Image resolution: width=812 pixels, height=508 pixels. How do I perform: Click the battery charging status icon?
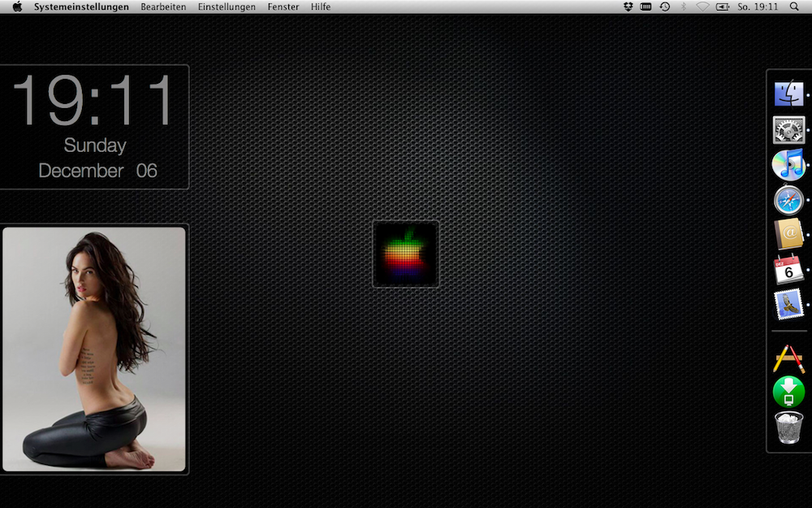pos(723,7)
